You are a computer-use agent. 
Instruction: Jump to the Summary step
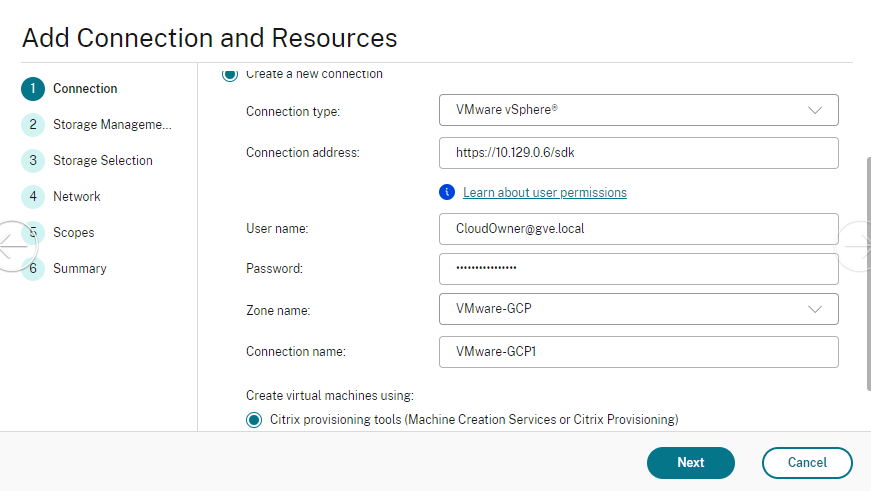[x=80, y=269]
